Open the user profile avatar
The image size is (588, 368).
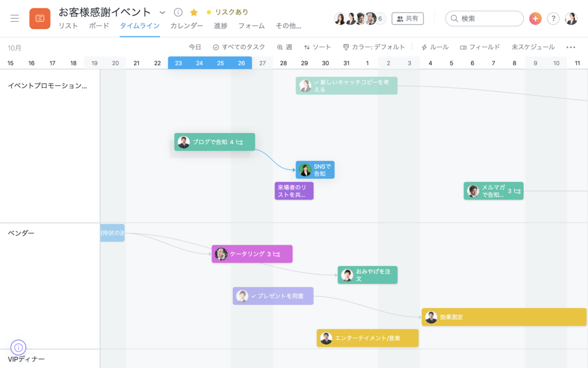pos(571,18)
